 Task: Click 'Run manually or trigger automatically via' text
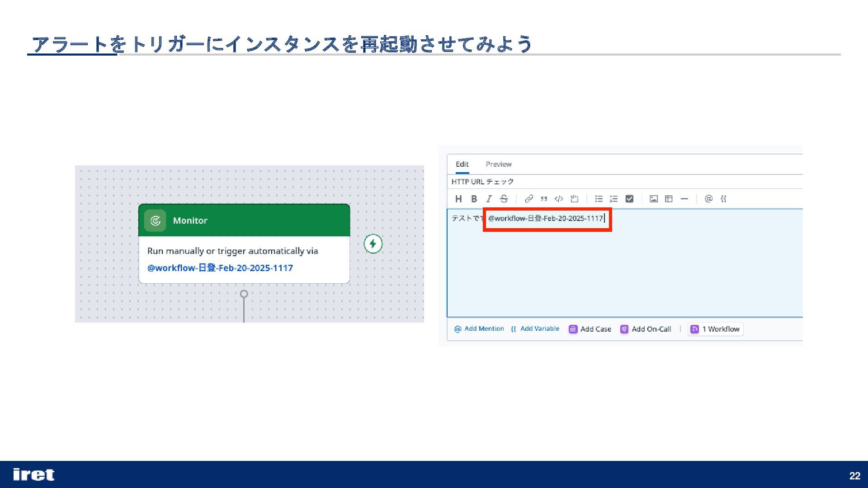233,251
